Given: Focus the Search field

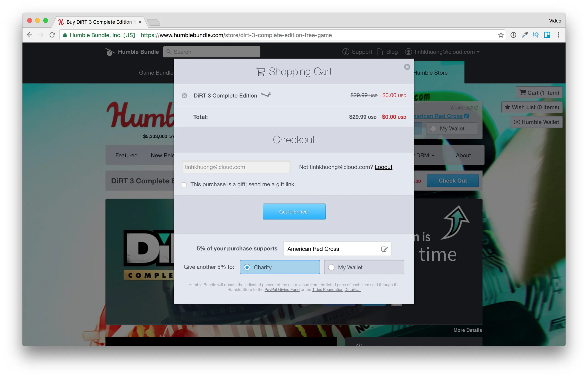Looking at the screenshot, I should pos(212,52).
